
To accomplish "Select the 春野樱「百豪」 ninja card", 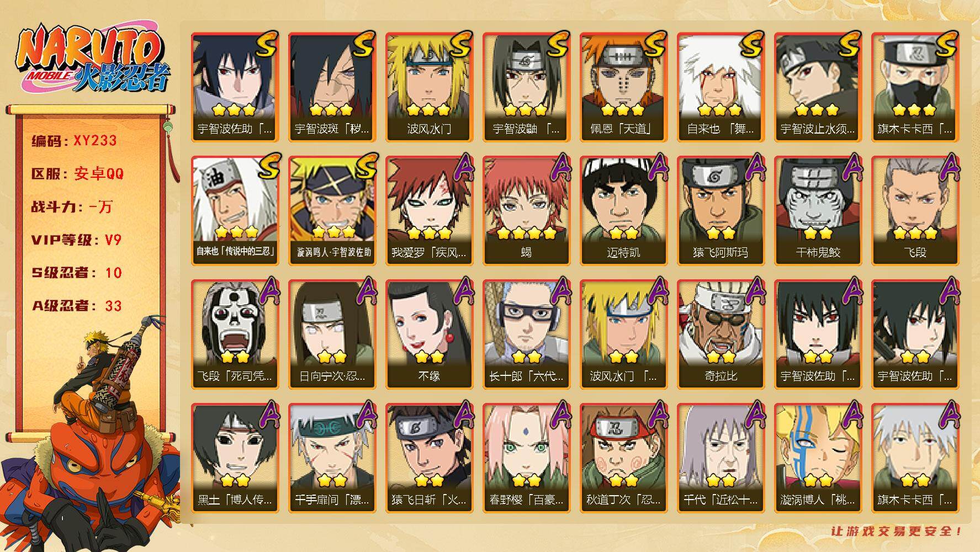I will click(x=526, y=458).
